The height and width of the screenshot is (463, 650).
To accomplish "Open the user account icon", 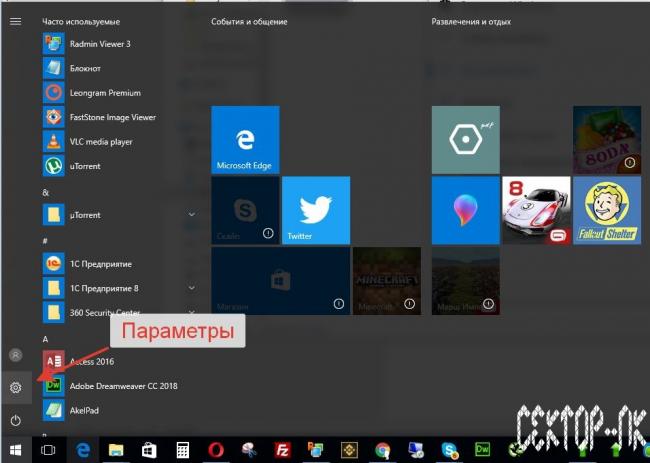I will point(15,355).
